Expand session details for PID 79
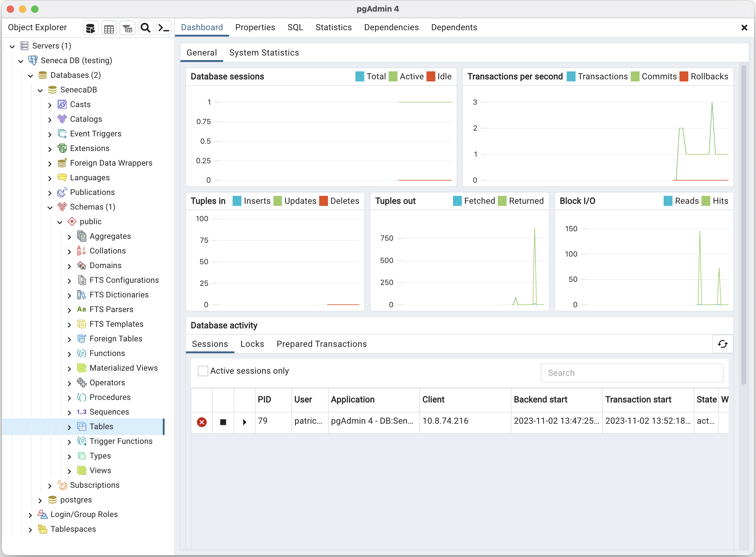Screen dimensions: 756x557 244,422
